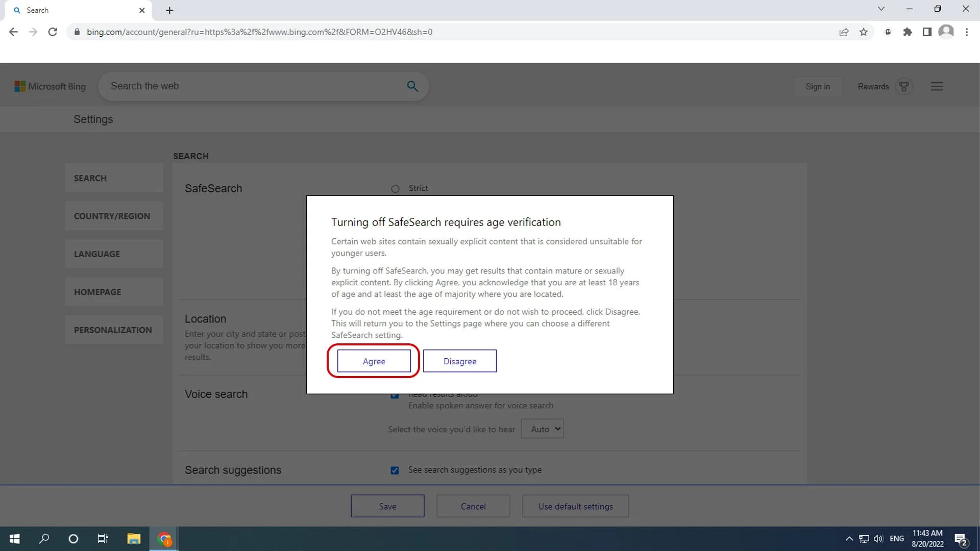Open the network icon in the system tray
Image resolution: width=980 pixels, height=551 pixels.
coord(864,539)
